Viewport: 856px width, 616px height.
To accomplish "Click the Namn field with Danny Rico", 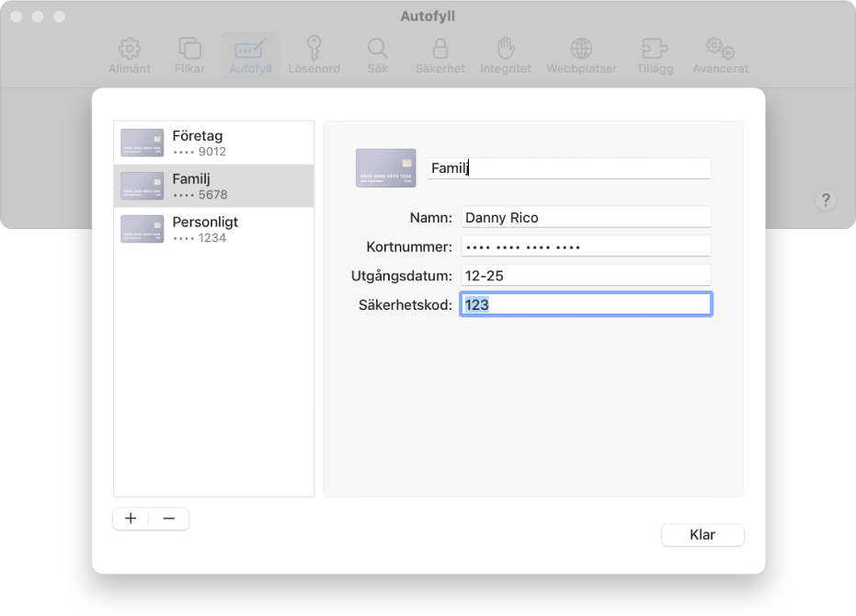I will (x=586, y=217).
